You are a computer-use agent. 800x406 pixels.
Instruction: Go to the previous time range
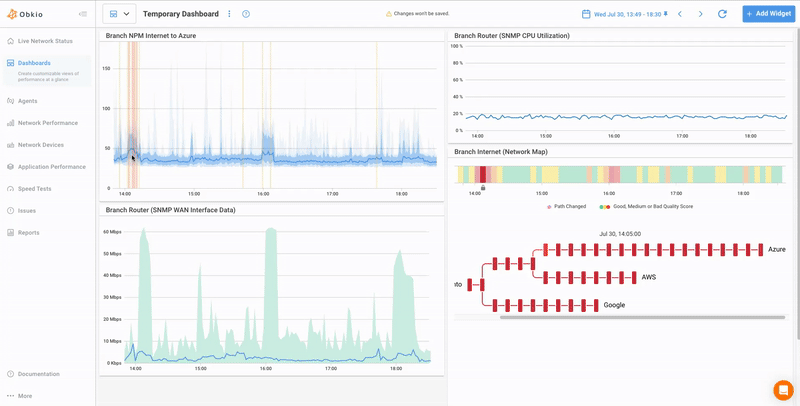680,14
